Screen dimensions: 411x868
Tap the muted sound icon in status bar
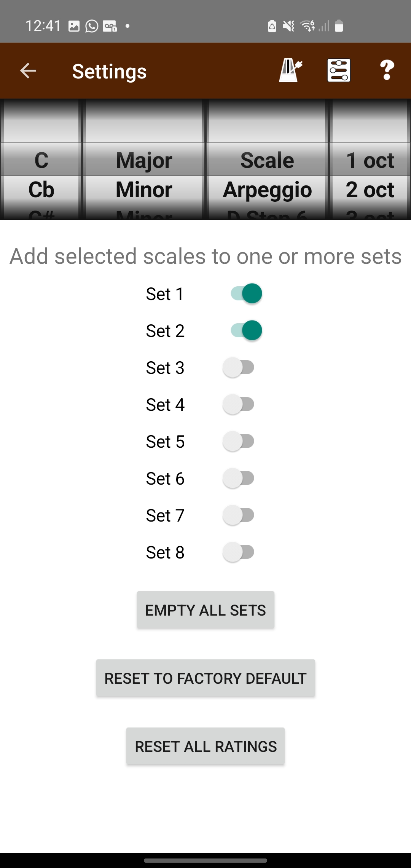[288, 26]
